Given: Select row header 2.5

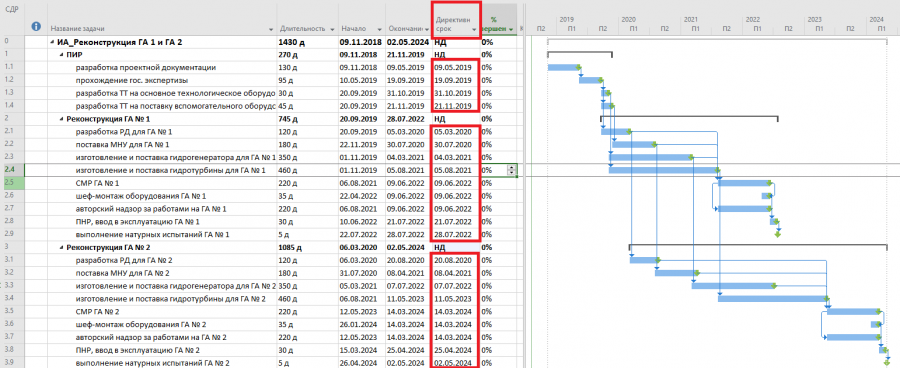Looking at the screenshot, I should click(x=12, y=183).
